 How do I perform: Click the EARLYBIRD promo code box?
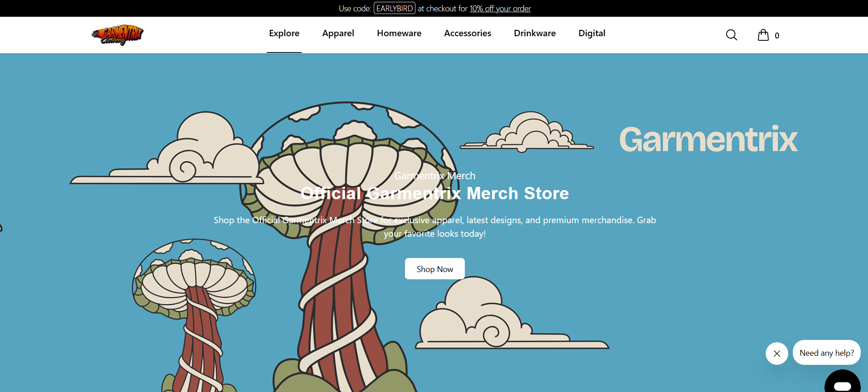(394, 9)
